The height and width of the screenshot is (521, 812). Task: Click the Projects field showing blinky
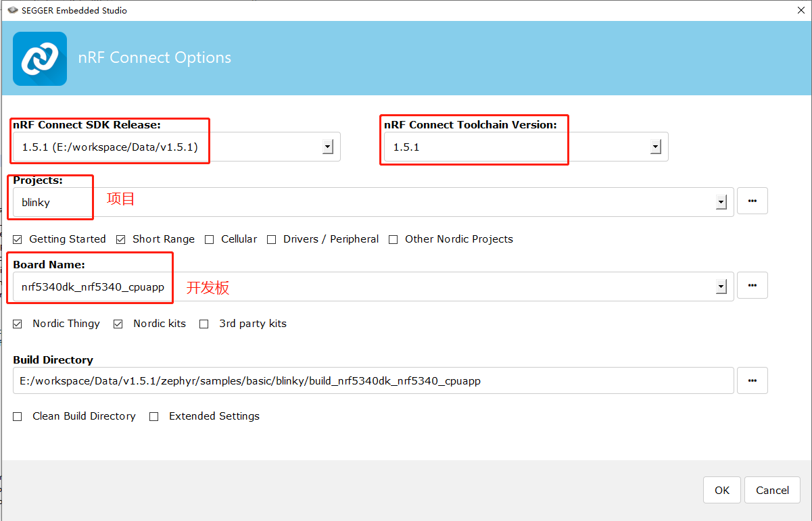coord(373,202)
